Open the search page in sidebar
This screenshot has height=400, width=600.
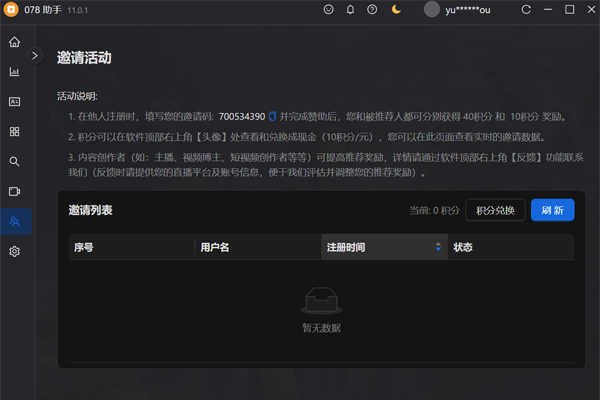[x=14, y=161]
